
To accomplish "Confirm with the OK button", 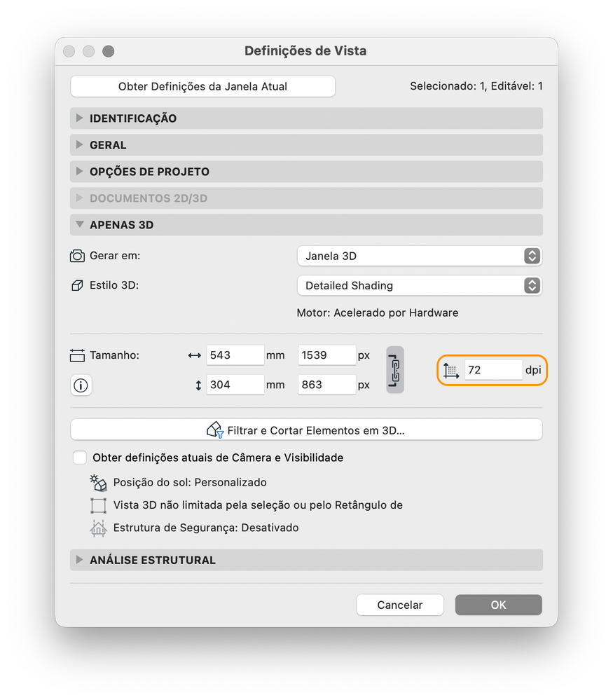I will [x=499, y=605].
